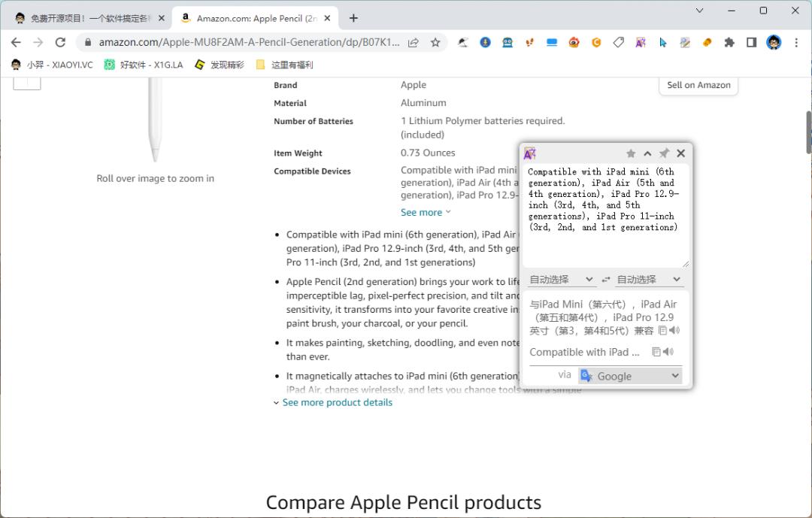Click the Weibo extension icon in toolbar
The width and height of the screenshot is (812, 518).
(x=574, y=43)
